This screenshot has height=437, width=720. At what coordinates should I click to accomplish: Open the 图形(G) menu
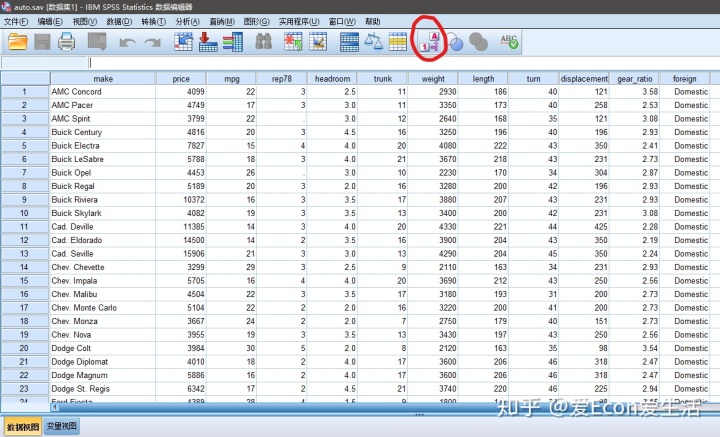pos(257,22)
